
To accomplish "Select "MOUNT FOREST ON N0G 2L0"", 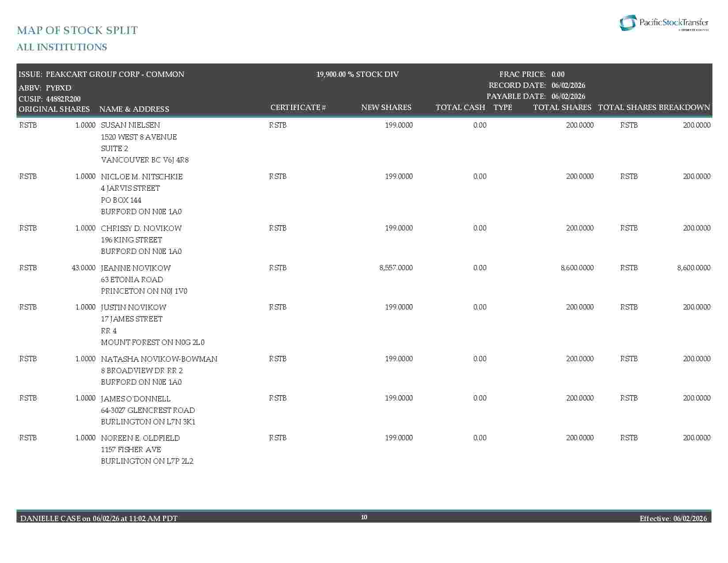I will (153, 342).
